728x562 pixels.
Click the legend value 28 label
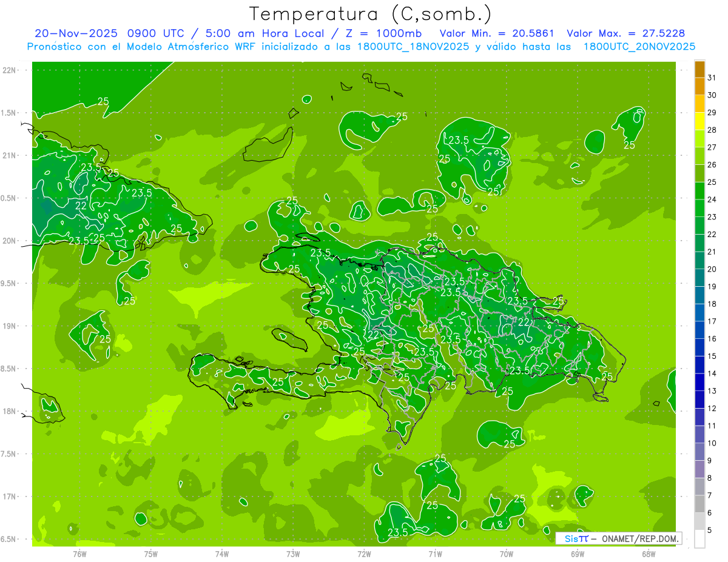(x=712, y=130)
